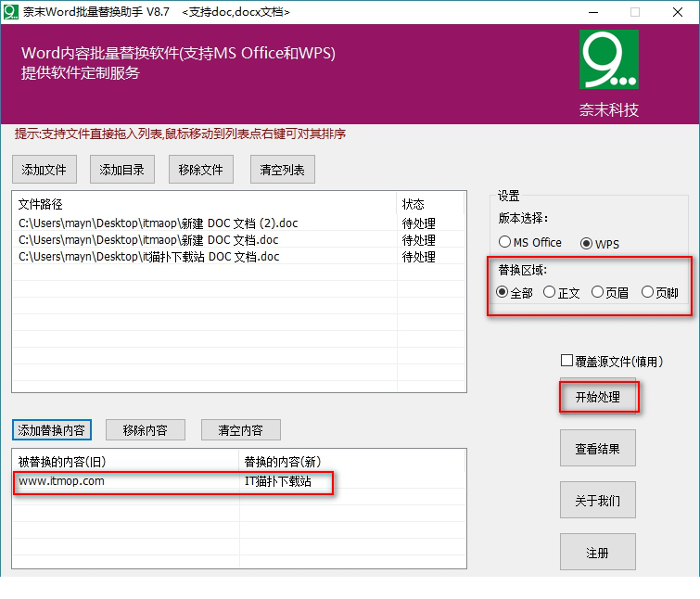Image resolution: width=700 pixels, height=599 pixels.
Task: Click the green 奈末科技 logo icon
Action: pos(608,60)
